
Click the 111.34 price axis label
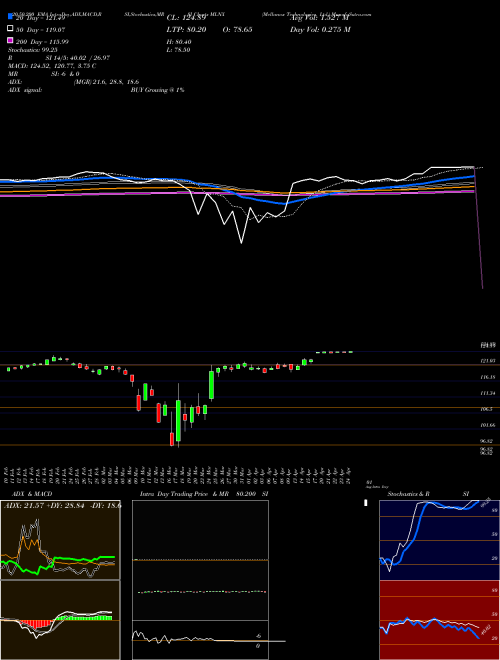point(488,393)
